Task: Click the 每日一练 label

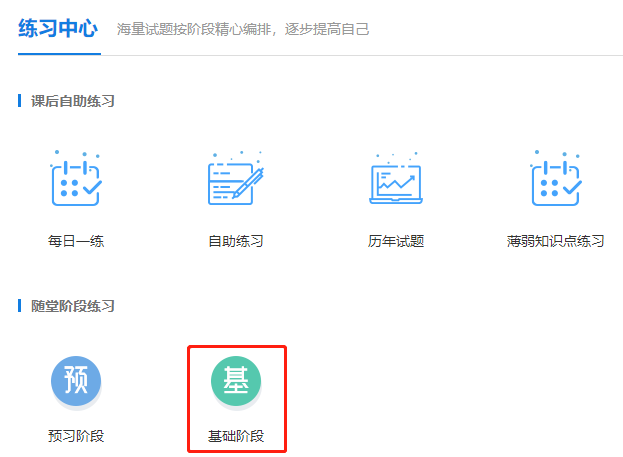Action: click(x=76, y=241)
